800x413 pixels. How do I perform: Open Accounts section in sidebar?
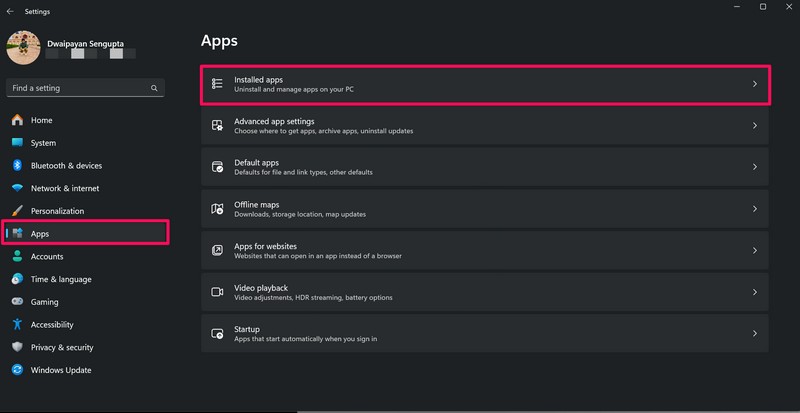47,257
